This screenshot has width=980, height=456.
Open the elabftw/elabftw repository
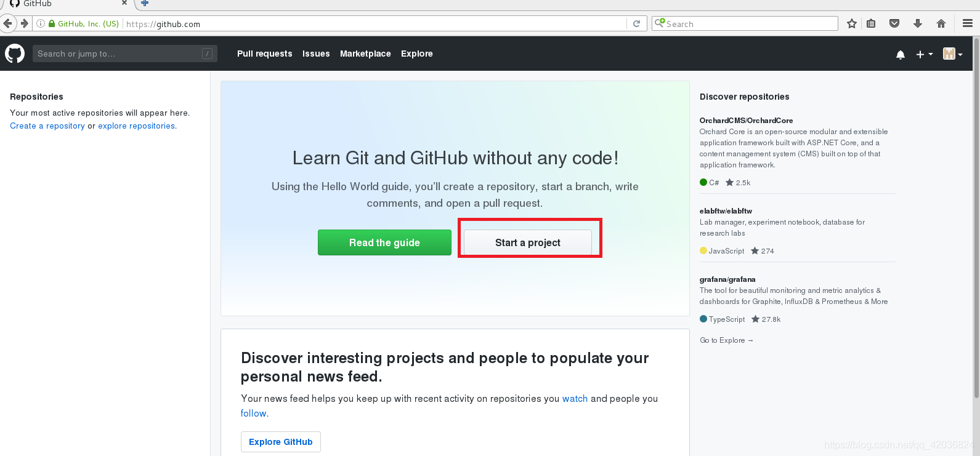(x=726, y=211)
